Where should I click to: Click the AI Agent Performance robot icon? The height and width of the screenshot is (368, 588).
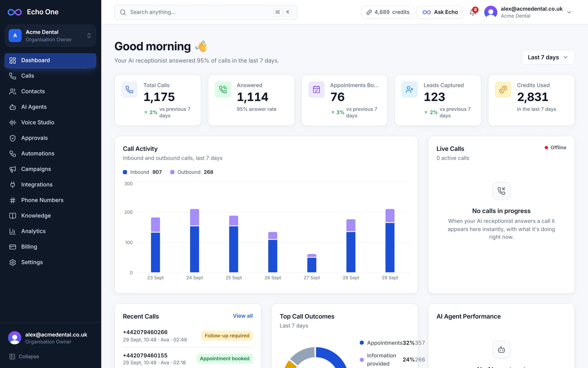(501, 350)
